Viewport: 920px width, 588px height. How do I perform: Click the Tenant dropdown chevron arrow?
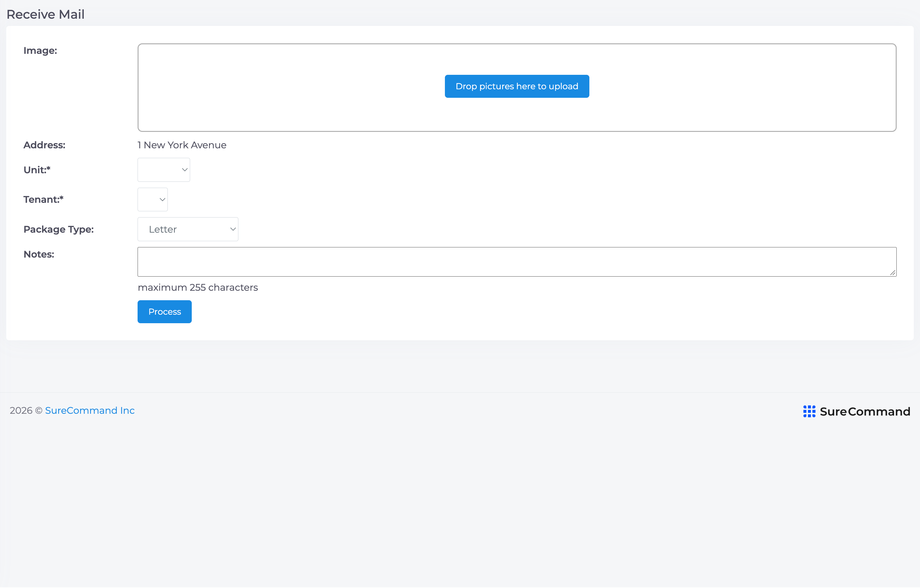click(x=163, y=200)
